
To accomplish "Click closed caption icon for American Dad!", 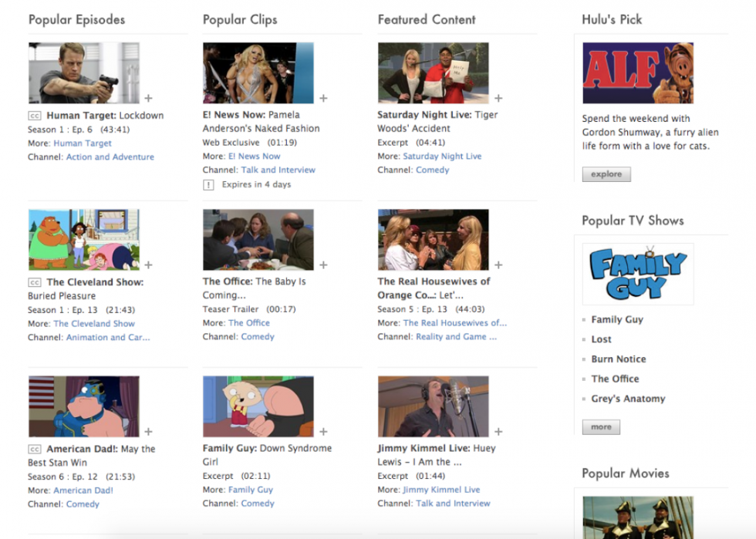I will (x=34, y=450).
